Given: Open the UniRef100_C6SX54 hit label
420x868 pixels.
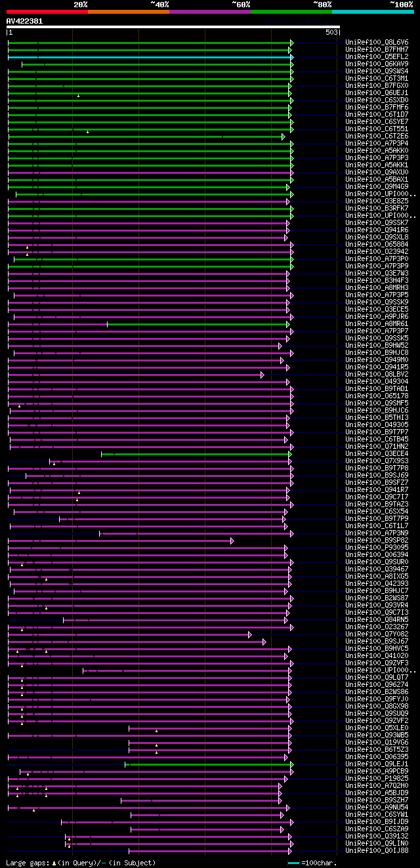Looking at the screenshot, I should tap(377, 512).
